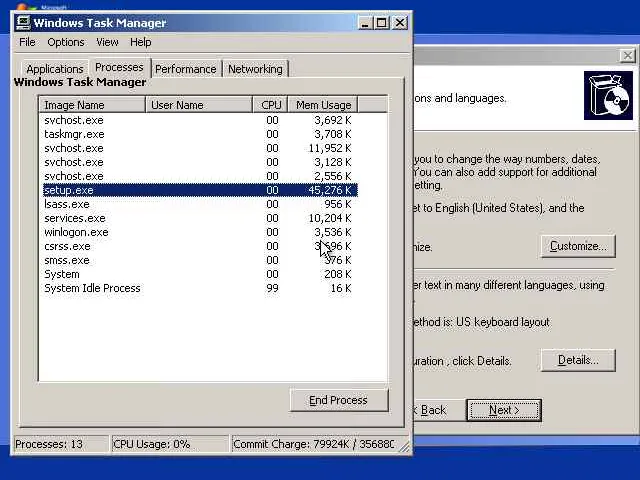Select svchost.exe using 3,128 K
This screenshot has height=480, width=640.
click(200, 162)
